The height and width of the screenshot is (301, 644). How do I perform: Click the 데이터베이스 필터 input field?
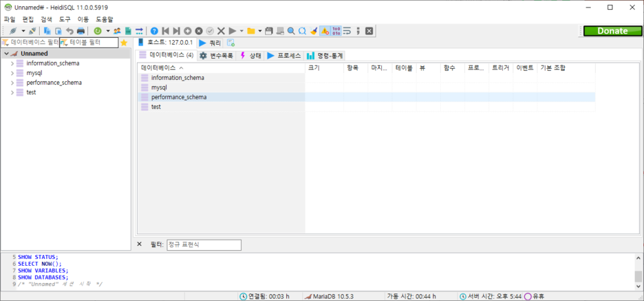[x=30, y=42]
